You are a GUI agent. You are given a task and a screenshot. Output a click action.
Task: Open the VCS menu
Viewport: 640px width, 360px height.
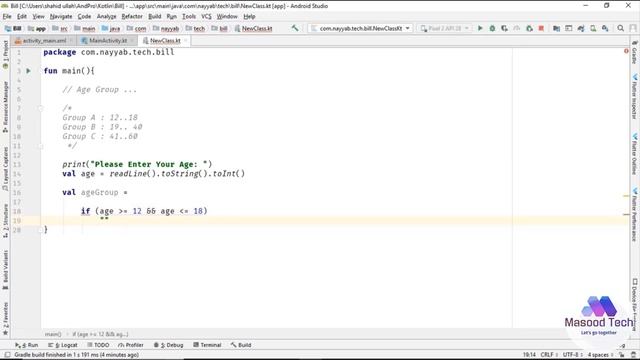click(206, 16)
